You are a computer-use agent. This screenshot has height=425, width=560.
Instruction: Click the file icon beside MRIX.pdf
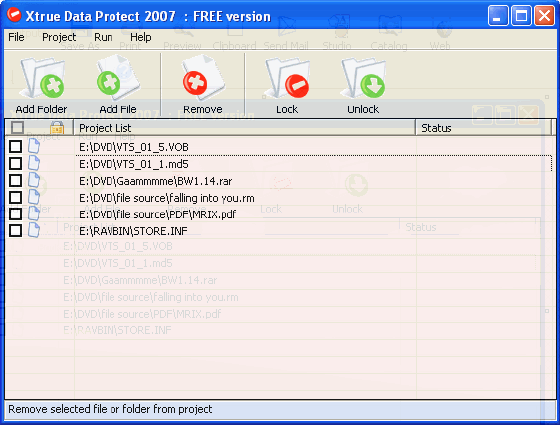(x=34, y=214)
